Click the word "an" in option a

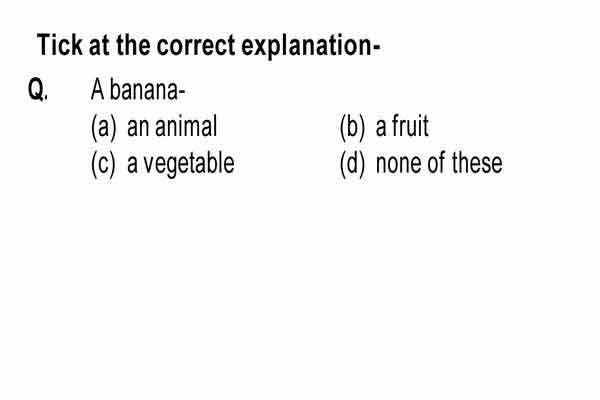pyautogui.click(x=138, y=129)
